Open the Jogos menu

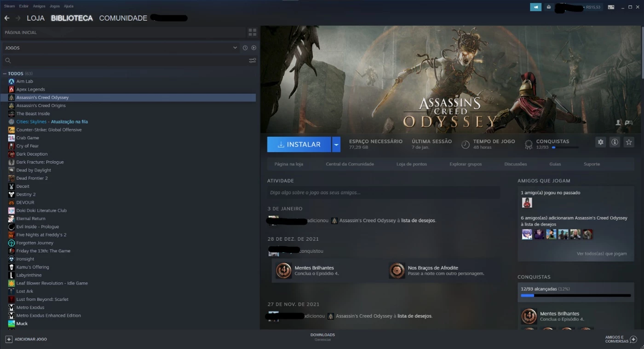(54, 6)
